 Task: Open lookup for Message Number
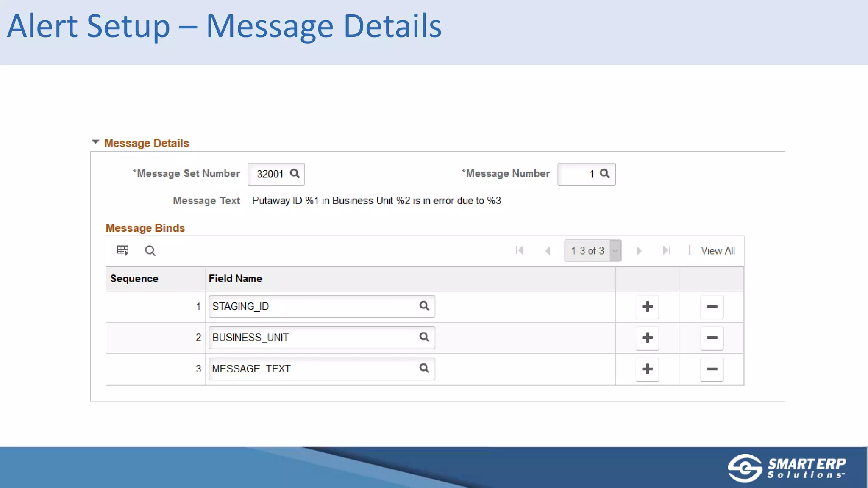coord(605,174)
